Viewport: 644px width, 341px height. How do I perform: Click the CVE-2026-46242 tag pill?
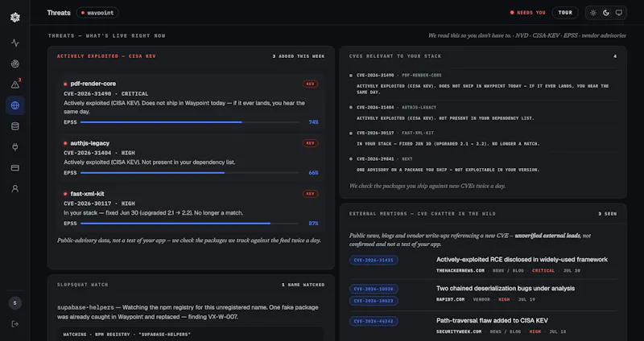(374, 322)
